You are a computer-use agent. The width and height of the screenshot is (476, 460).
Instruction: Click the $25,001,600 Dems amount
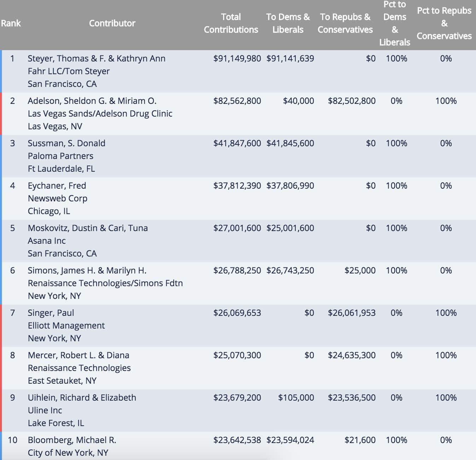click(x=290, y=228)
